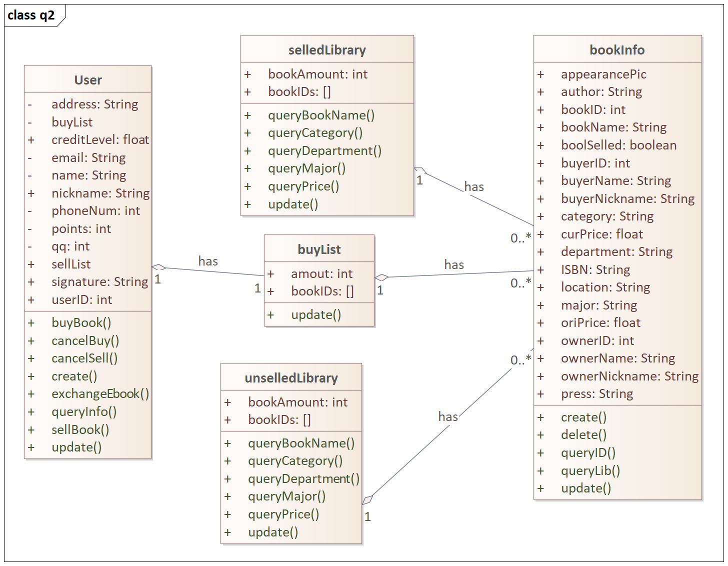728x566 pixels.
Task: Click the aggregation diamond next to the User class
Action: [159, 267]
